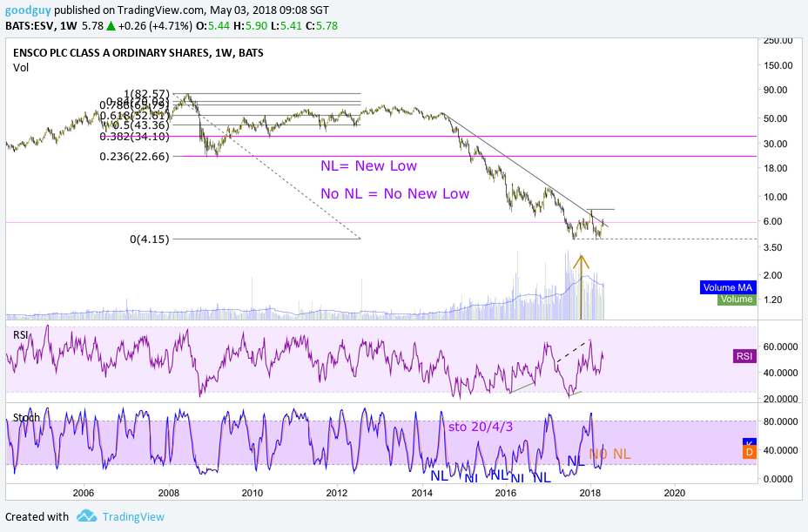This screenshot has height=532, width=808.
Task: Click the +0.26 (+4.71%) change value
Action: tap(155, 26)
